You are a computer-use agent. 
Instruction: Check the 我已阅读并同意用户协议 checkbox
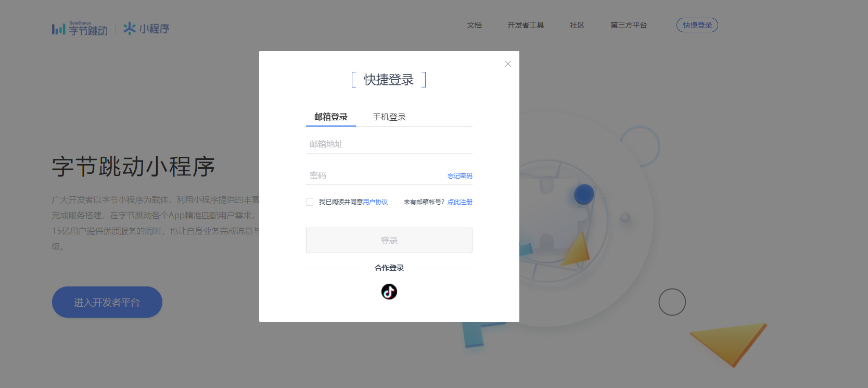point(310,202)
